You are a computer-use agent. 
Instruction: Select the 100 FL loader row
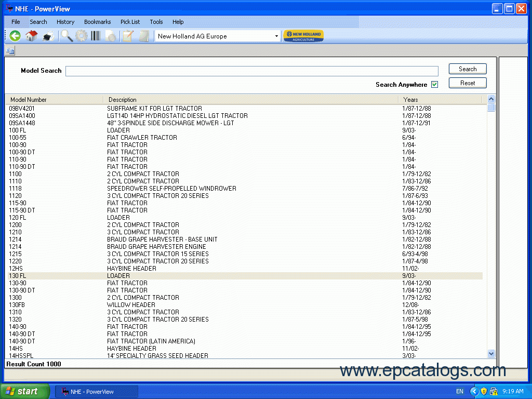coord(245,130)
